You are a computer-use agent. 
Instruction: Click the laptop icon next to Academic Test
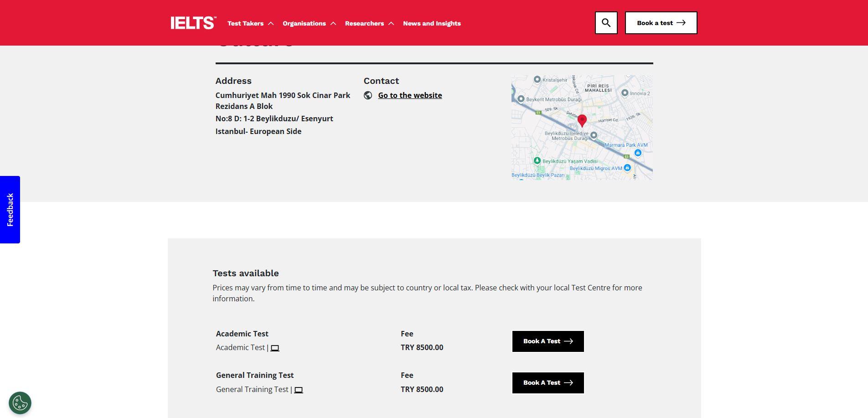tap(275, 348)
